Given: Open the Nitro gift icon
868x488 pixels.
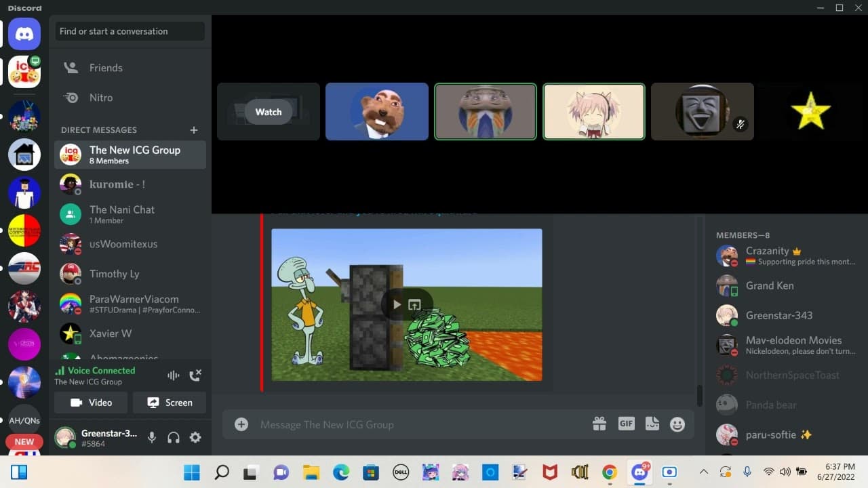Looking at the screenshot, I should tap(599, 424).
